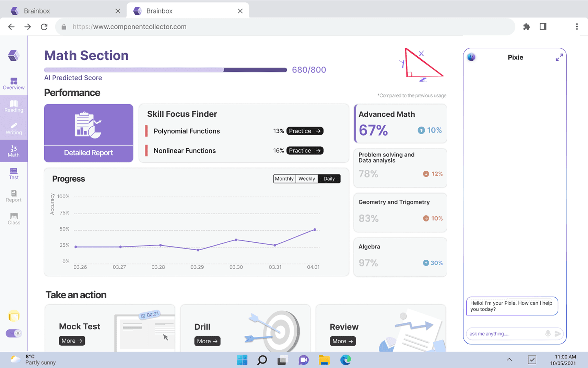Click the triangle illustration
Screen dimensions: 588x368
(x=422, y=64)
